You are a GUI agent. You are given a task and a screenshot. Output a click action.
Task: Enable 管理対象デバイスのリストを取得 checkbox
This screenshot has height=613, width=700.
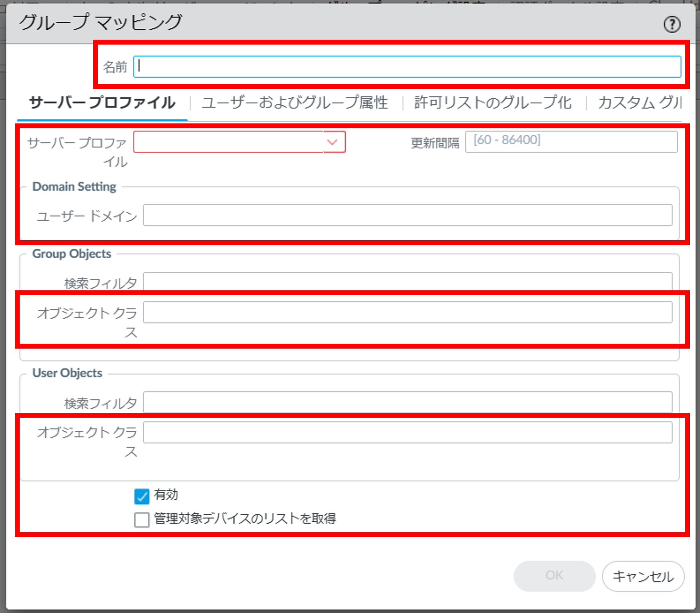click(142, 519)
